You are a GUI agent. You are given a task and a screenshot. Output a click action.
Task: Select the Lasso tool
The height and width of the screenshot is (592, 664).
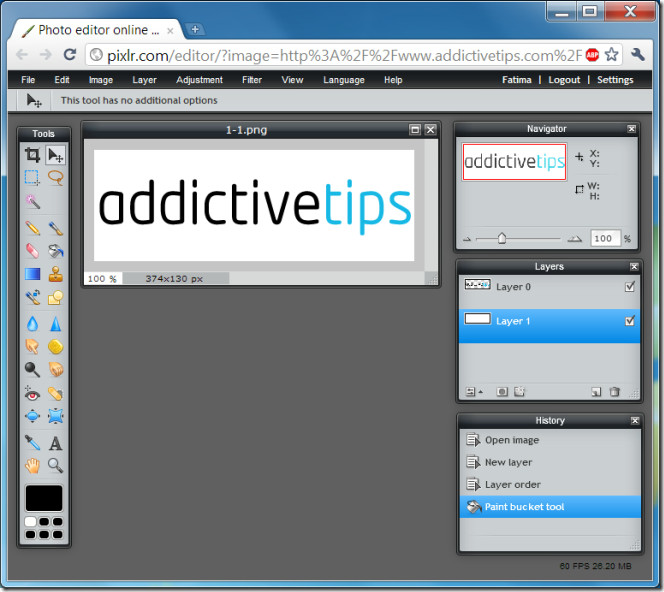[x=55, y=178]
